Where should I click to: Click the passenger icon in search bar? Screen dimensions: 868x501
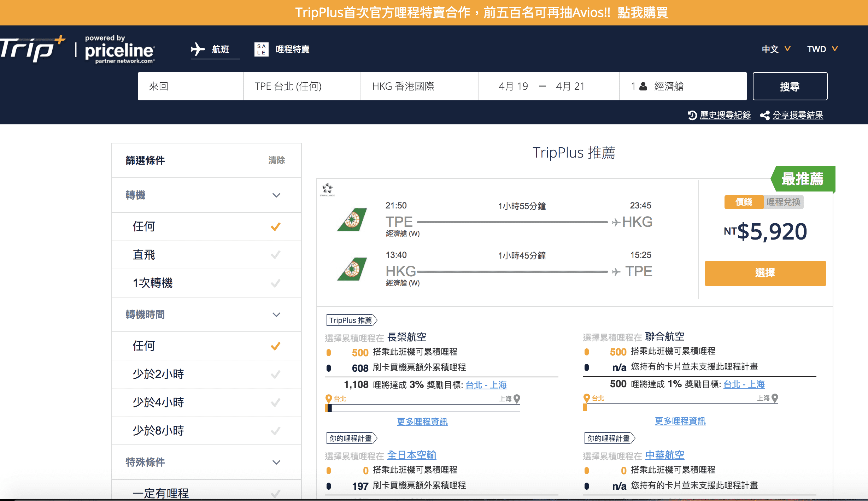point(643,86)
